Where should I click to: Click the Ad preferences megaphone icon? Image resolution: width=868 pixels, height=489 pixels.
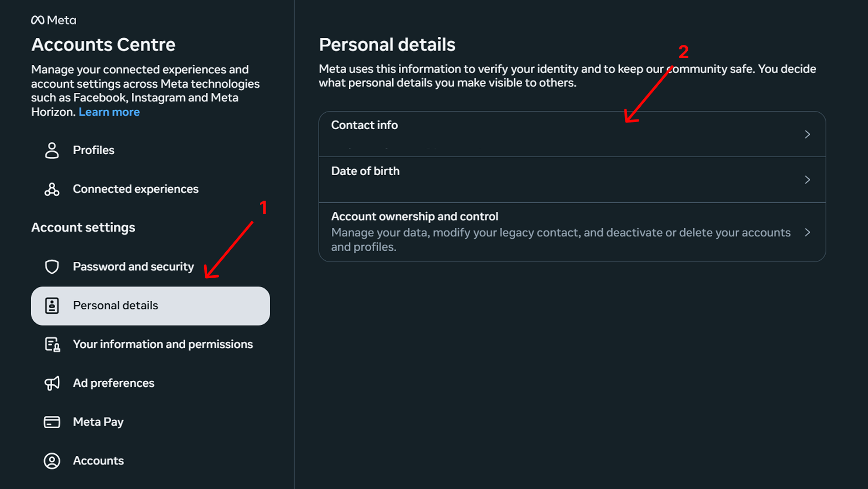(x=52, y=383)
